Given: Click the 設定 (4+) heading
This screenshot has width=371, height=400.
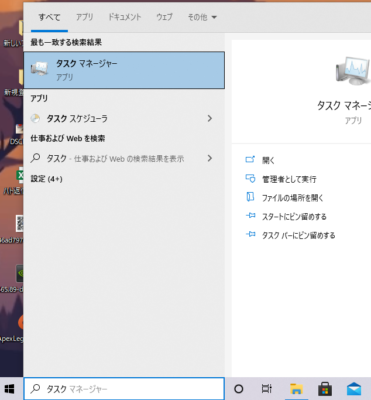Looking at the screenshot, I should tap(46, 179).
